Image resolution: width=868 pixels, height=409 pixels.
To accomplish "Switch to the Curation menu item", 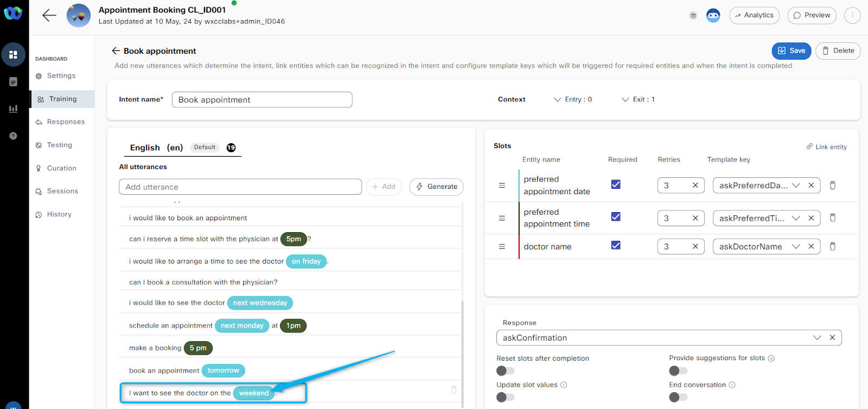I will tap(61, 168).
